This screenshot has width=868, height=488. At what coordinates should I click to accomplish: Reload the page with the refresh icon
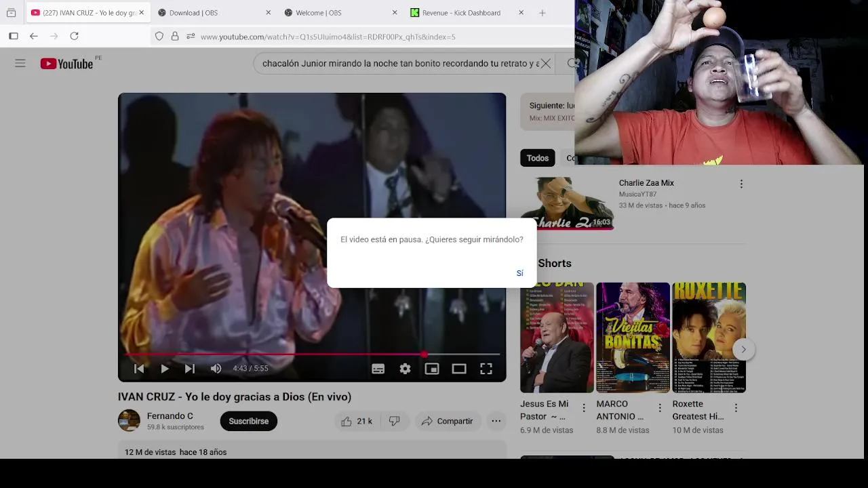(x=75, y=36)
